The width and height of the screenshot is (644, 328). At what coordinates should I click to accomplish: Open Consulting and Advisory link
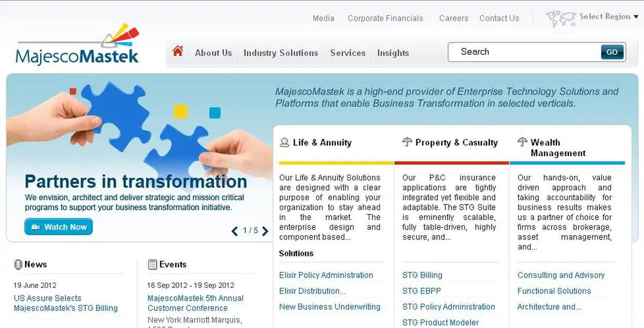tap(561, 275)
